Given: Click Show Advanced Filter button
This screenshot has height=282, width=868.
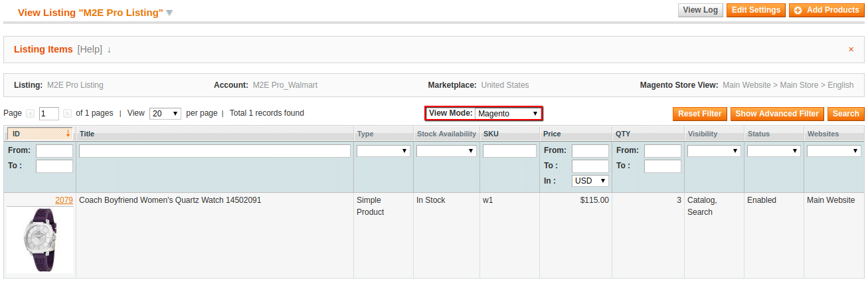Looking at the screenshot, I should [777, 114].
